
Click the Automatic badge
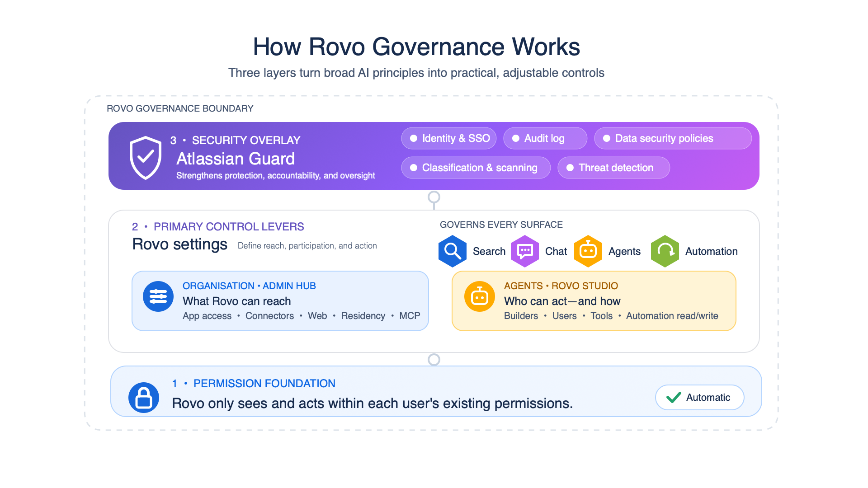click(700, 397)
